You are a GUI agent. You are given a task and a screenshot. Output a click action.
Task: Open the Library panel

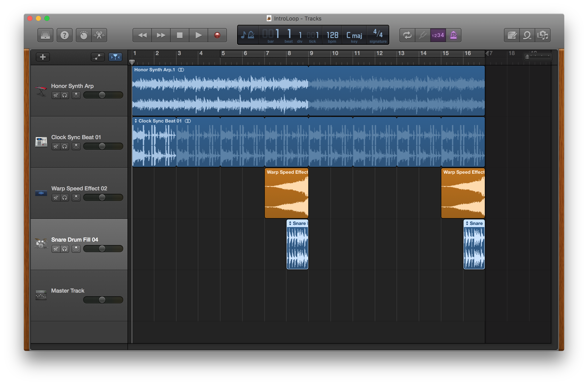click(45, 35)
